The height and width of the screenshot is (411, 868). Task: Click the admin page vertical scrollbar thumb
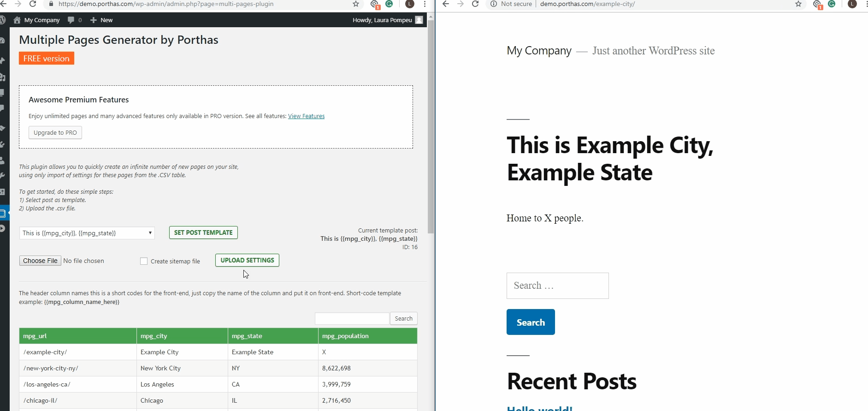(431, 127)
